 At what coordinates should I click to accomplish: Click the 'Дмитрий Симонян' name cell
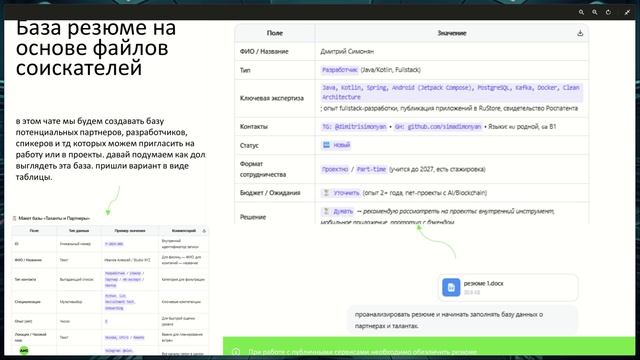tap(347, 51)
